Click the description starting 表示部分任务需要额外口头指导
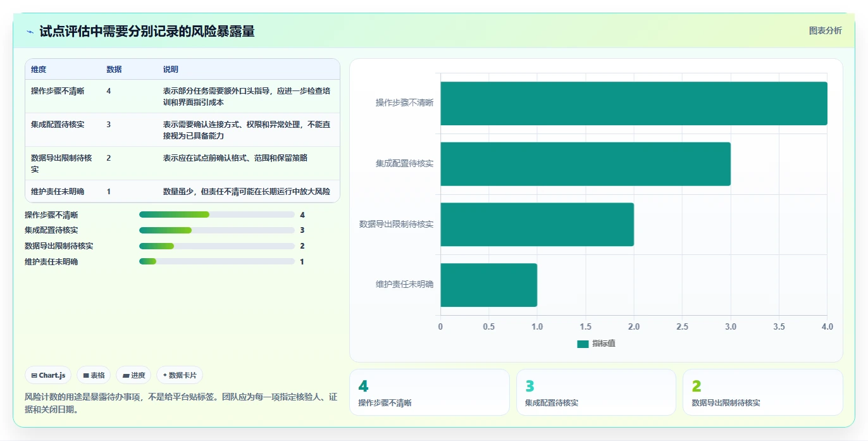 [247, 96]
